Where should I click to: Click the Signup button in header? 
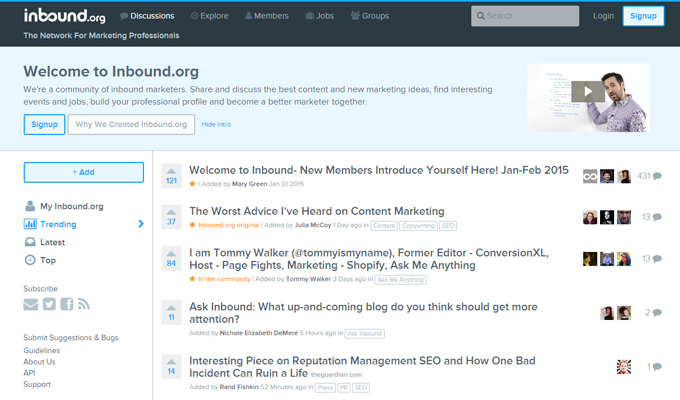[x=643, y=16]
